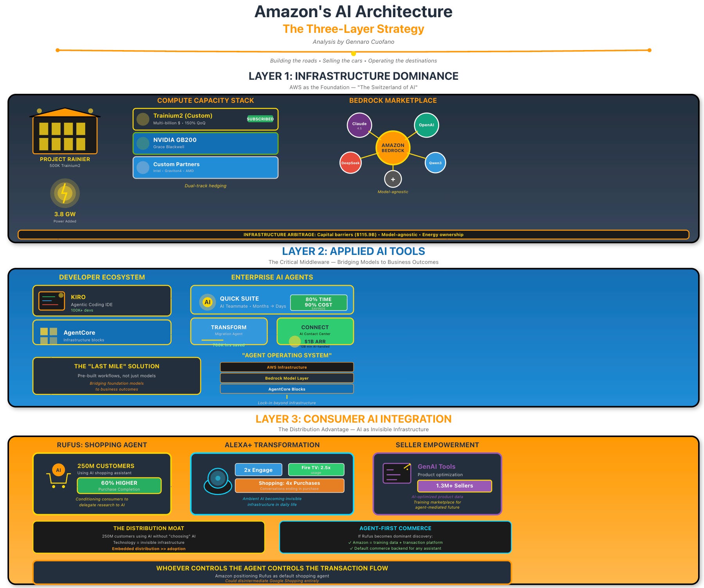Click The Distribution Moat box
The width and height of the screenshot is (704, 588).
coord(149,537)
